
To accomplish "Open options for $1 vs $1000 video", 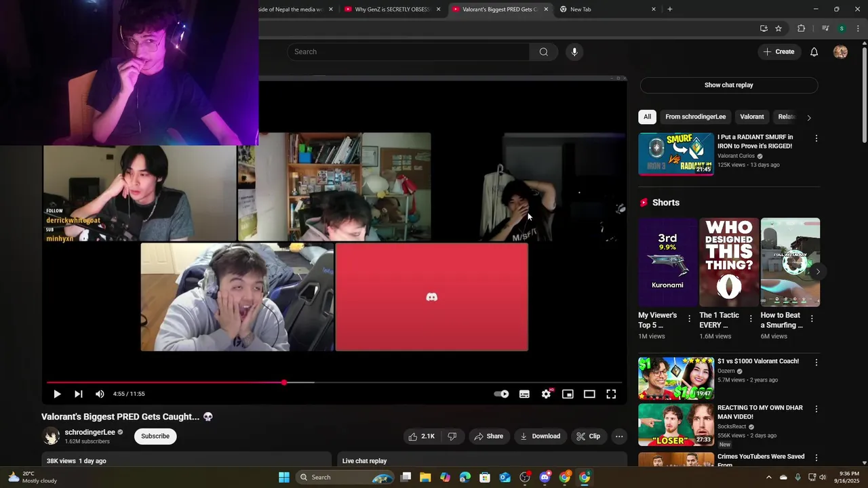I will [816, 363].
